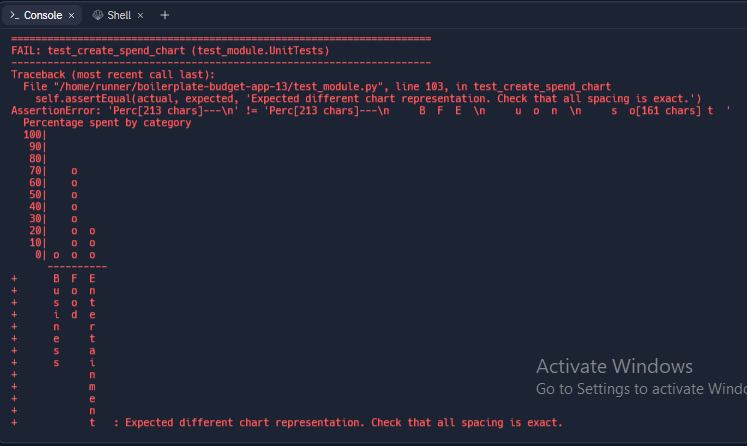Click 'Traceback (most recent call last)' line

pos(112,75)
